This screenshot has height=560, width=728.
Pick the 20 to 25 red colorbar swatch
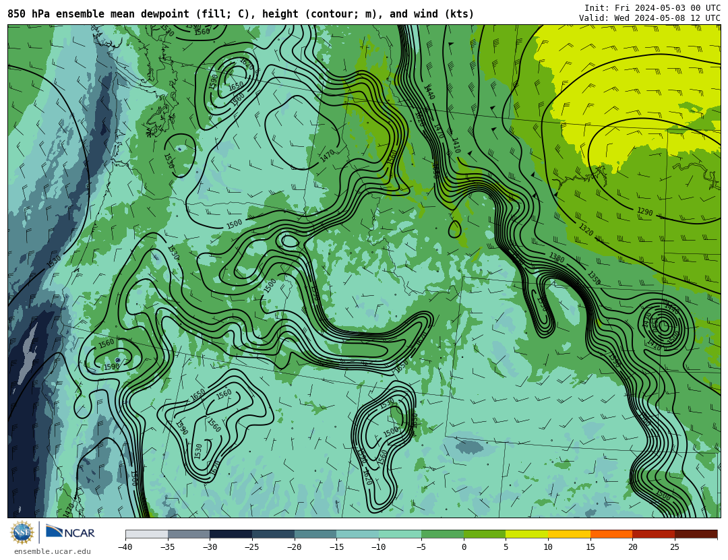pyautogui.click(x=654, y=534)
